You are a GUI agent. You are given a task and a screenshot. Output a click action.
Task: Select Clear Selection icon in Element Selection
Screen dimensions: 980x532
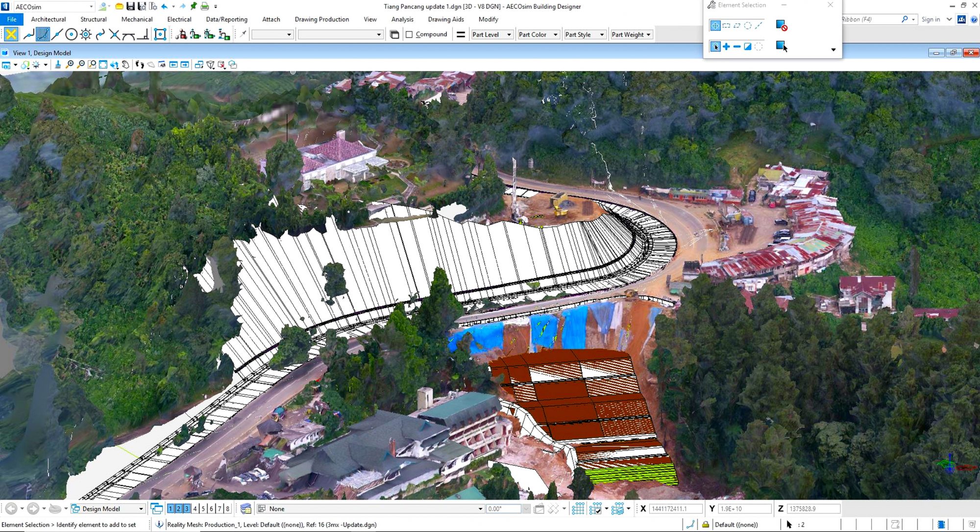pyautogui.click(x=782, y=25)
